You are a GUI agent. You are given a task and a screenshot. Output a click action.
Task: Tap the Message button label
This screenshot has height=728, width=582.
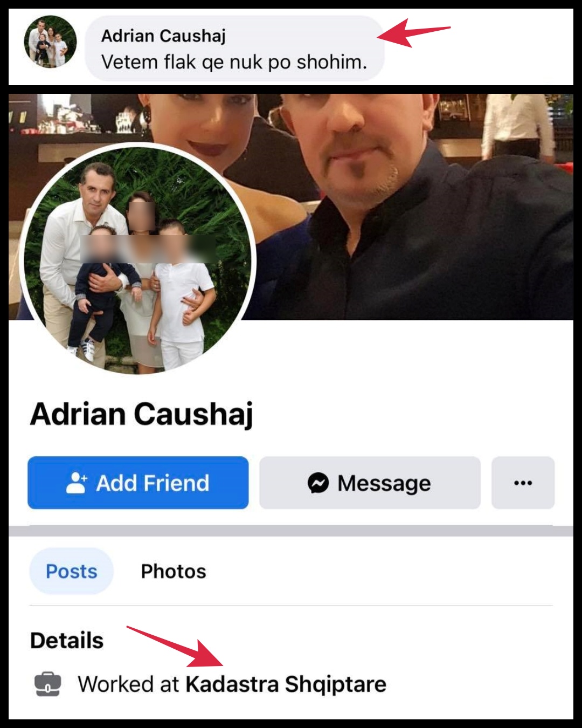384,484
